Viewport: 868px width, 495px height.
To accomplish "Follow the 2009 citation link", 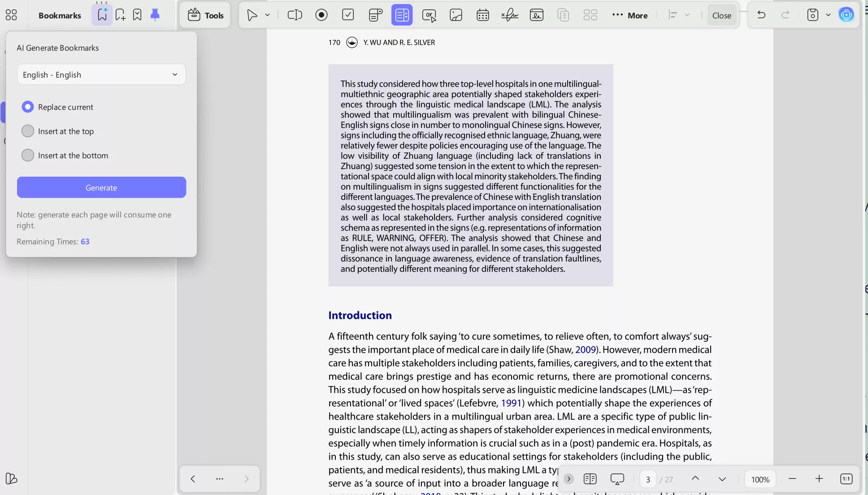I will pos(586,350).
